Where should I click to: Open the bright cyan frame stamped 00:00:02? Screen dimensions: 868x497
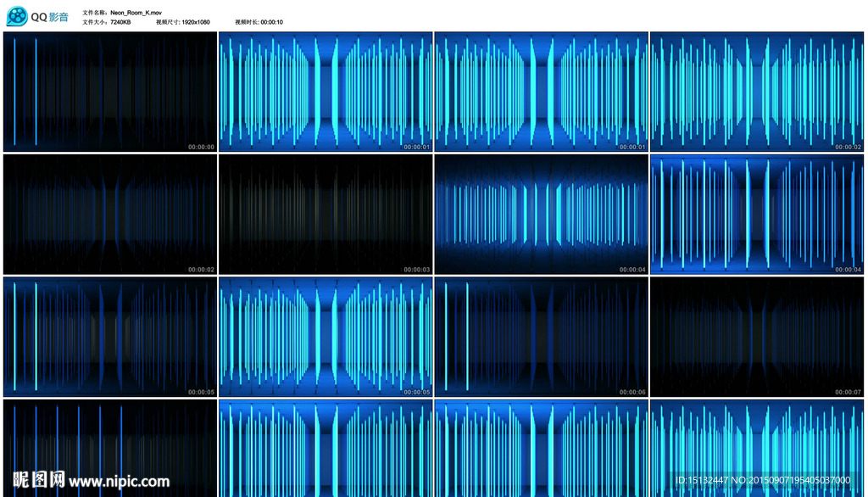pos(757,92)
